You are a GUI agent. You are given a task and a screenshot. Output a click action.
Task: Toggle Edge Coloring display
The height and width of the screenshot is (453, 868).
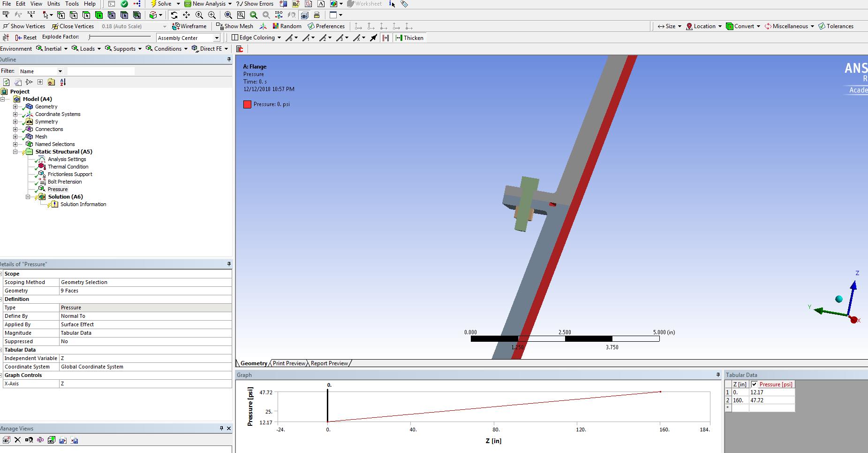tap(255, 38)
